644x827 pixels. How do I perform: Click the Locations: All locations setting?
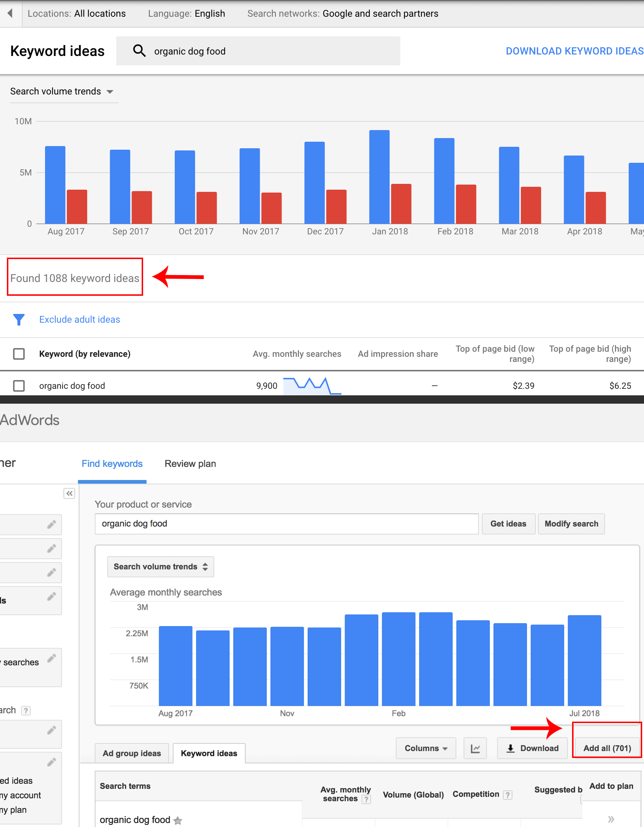tap(77, 14)
